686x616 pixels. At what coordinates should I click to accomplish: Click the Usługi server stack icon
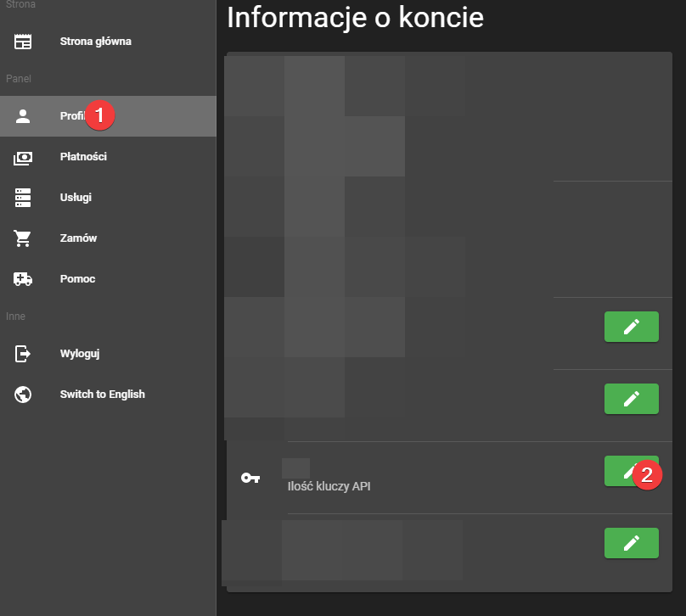tap(23, 198)
